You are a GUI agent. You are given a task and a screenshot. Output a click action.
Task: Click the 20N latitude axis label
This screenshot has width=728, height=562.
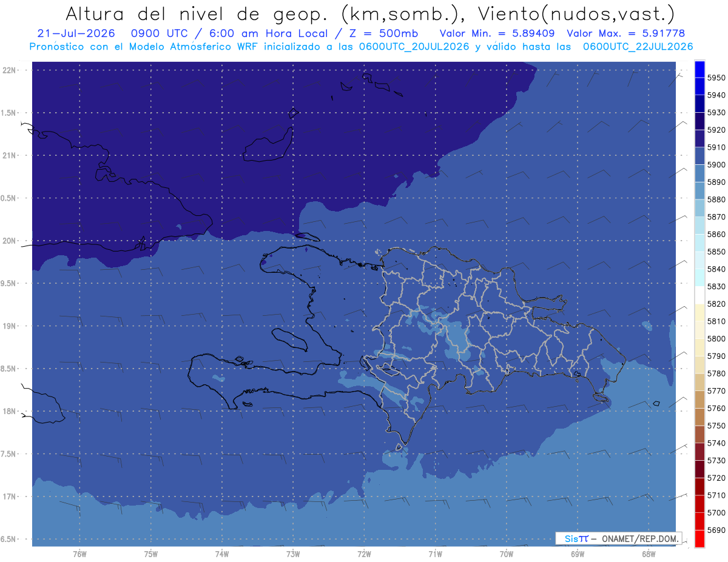pyautogui.click(x=10, y=241)
